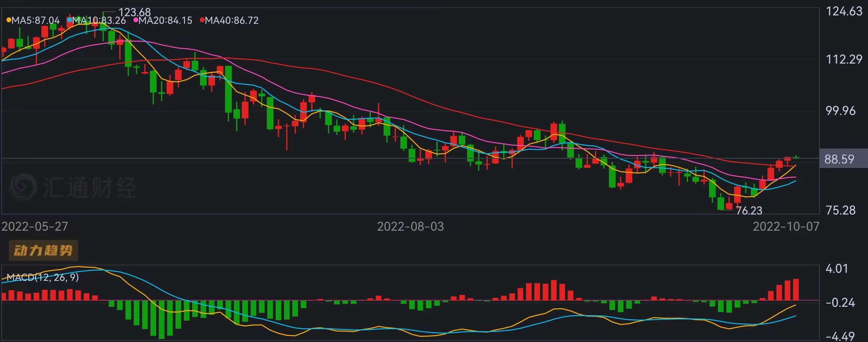This screenshot has width=868, height=342.
Task: Select the 2022-05-27 start date label
Action: click(x=35, y=226)
